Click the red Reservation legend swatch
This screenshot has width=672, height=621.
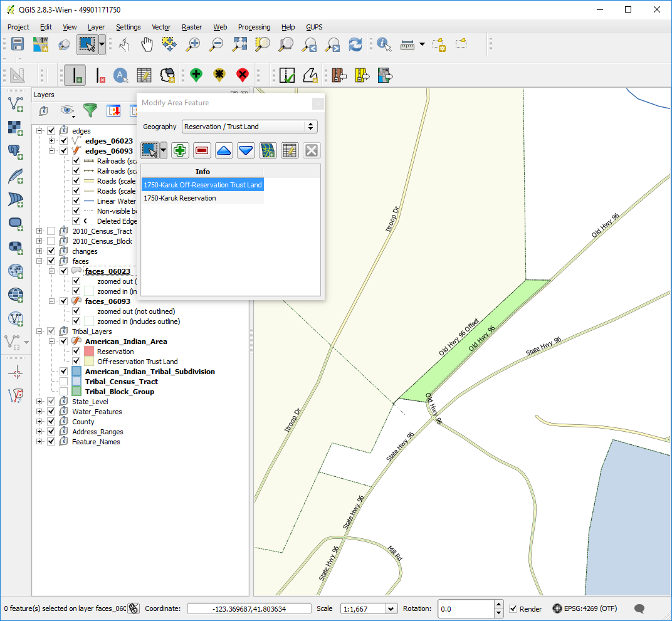click(x=88, y=352)
